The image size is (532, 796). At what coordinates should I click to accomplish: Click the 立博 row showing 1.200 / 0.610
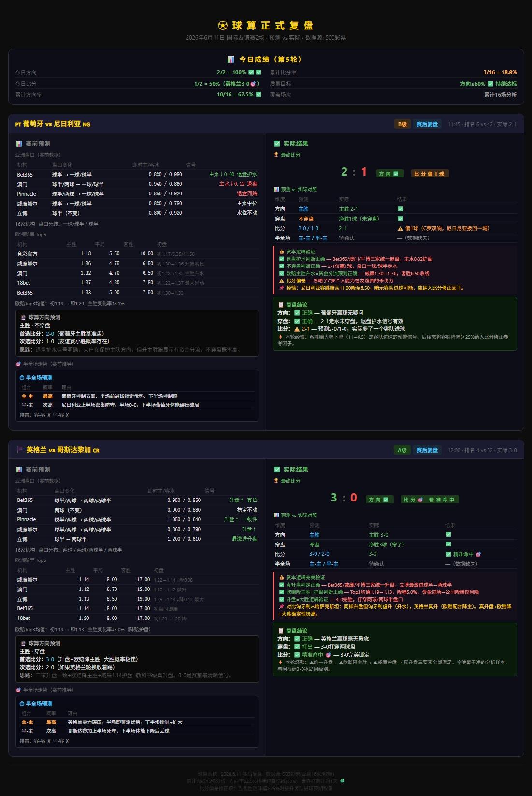click(137, 539)
